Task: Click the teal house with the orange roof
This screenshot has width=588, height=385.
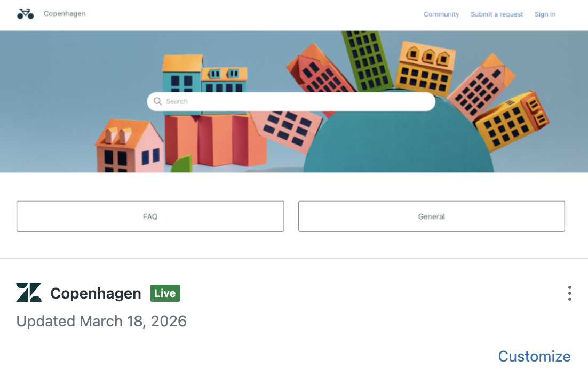Action: 182,74
